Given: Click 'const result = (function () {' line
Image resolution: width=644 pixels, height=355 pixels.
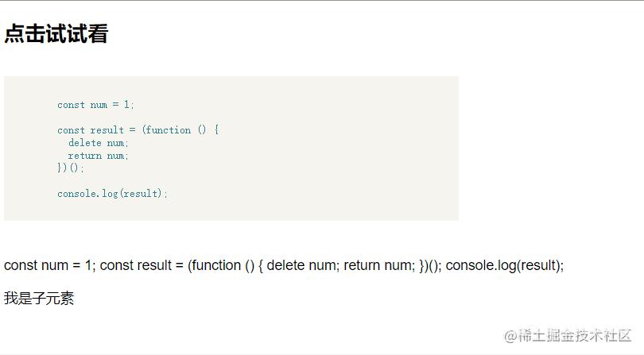Looking at the screenshot, I should coord(138,130).
